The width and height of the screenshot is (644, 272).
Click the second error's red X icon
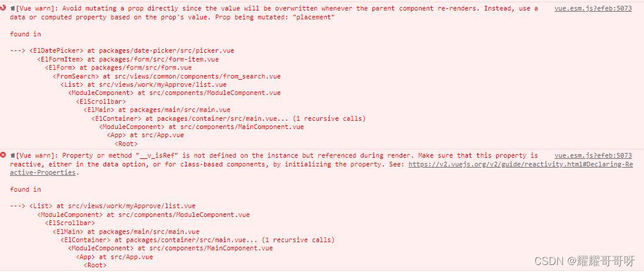(x=4, y=155)
